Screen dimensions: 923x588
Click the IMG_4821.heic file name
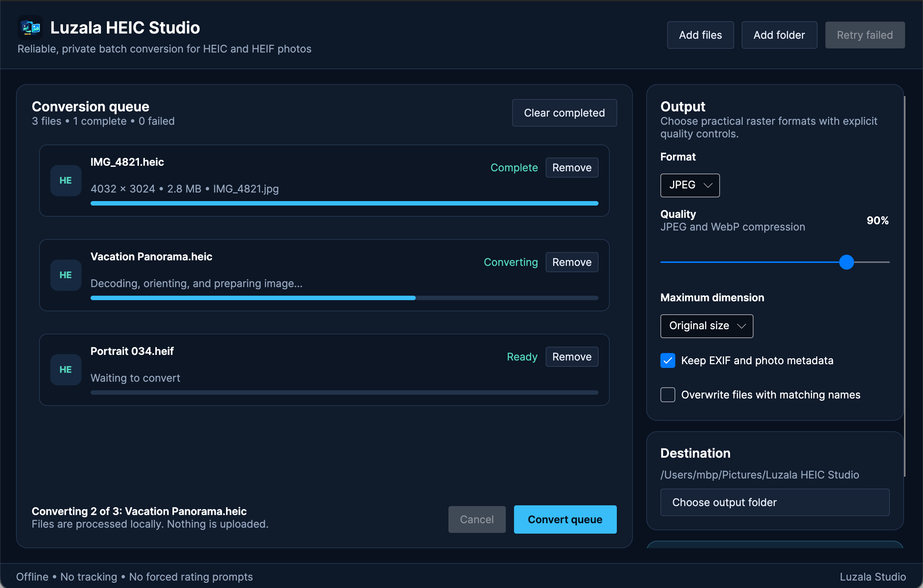(127, 162)
